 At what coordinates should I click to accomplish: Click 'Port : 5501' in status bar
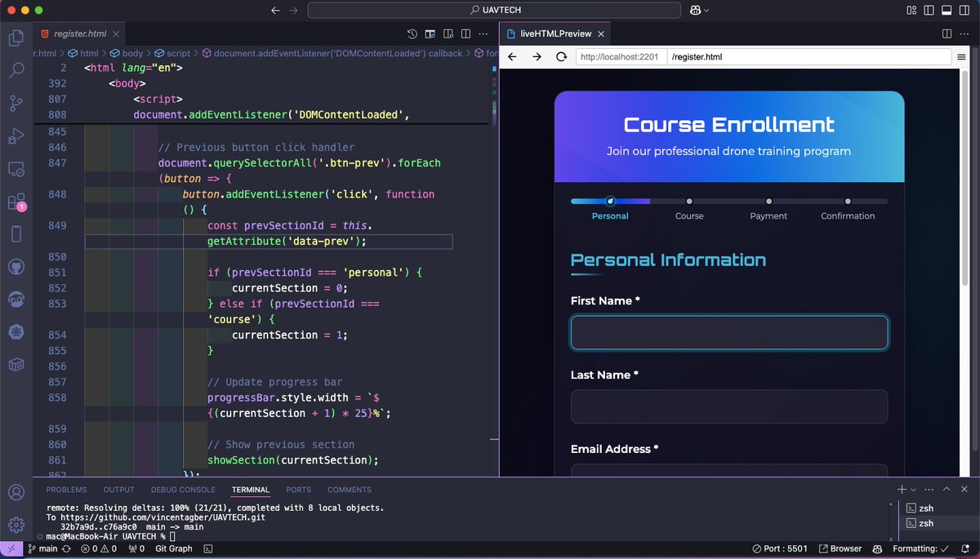coord(779,549)
